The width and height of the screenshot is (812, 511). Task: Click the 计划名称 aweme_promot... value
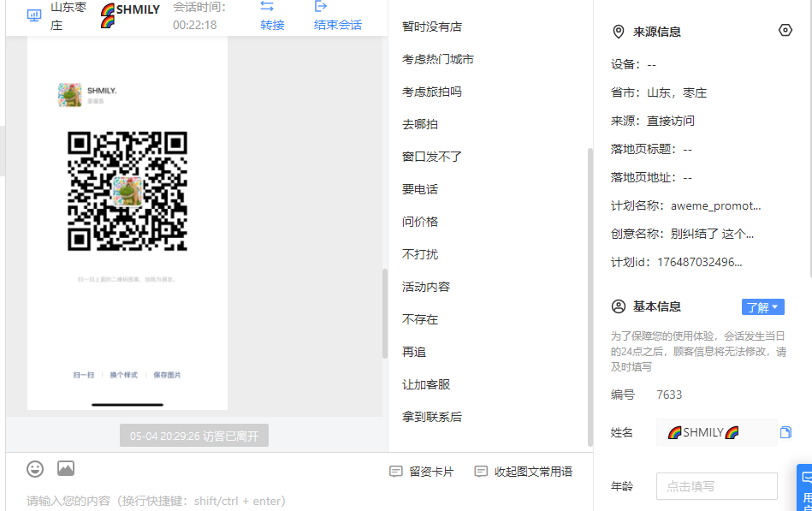point(715,205)
